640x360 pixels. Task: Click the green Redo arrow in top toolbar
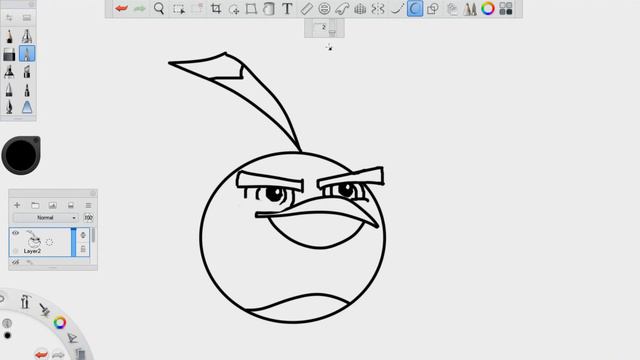click(140, 9)
